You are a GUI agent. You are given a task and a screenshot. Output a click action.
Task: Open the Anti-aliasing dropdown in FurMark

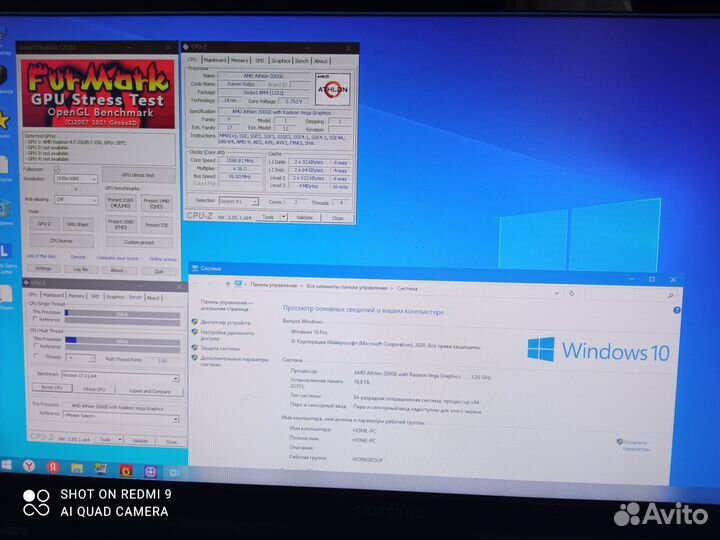[76, 200]
